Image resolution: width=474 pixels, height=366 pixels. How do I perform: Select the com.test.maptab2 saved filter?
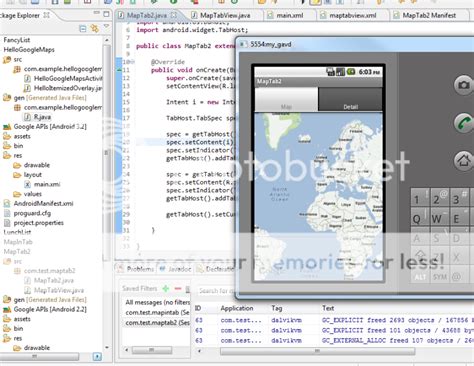tap(157, 323)
